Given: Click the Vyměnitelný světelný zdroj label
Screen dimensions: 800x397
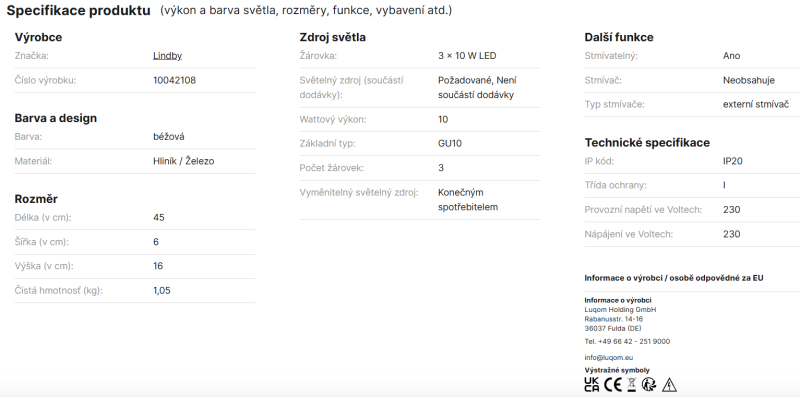Looking at the screenshot, I should (359, 192).
